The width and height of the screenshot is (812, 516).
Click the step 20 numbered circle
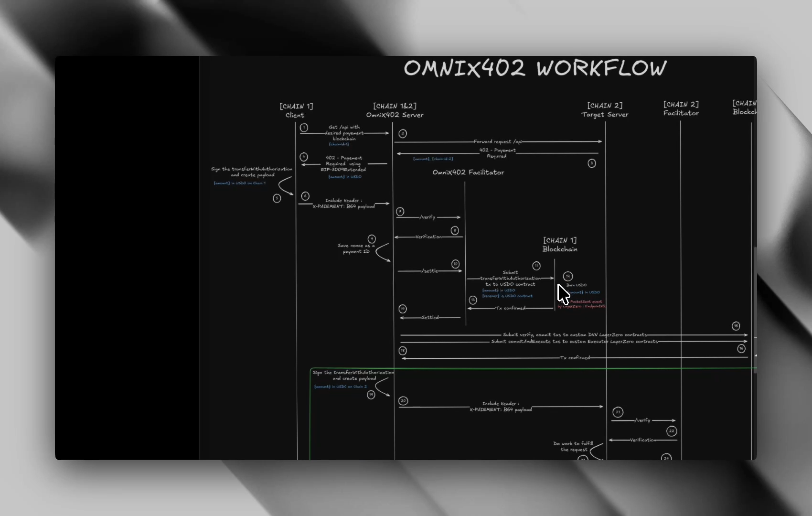tap(403, 401)
